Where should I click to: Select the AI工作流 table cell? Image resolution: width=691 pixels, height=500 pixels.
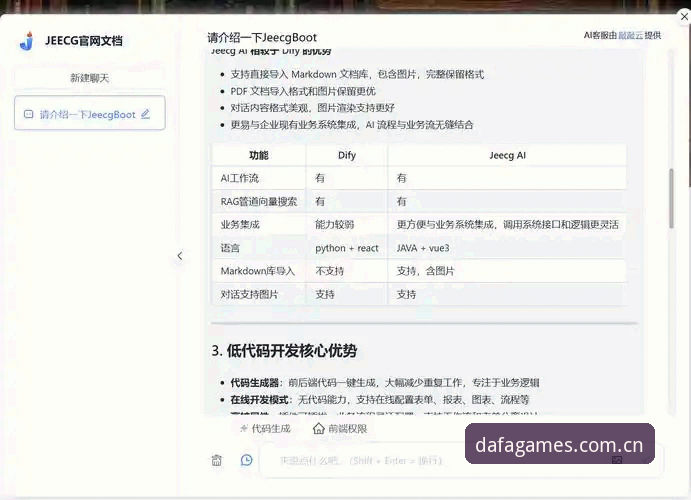[259, 178]
